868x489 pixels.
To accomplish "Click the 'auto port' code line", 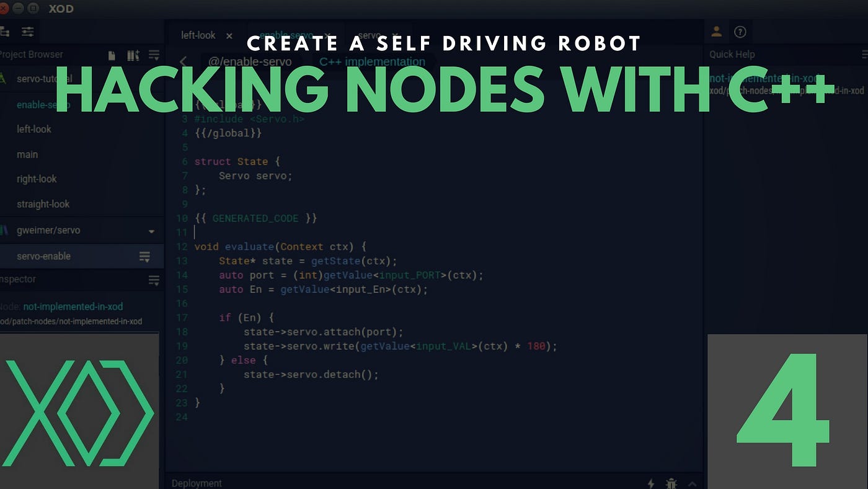I will point(351,275).
